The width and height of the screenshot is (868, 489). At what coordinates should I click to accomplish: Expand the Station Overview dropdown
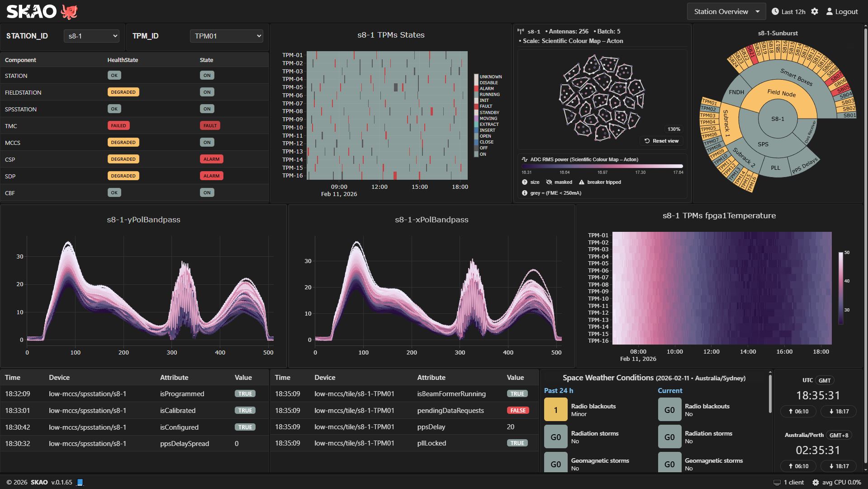726,12
